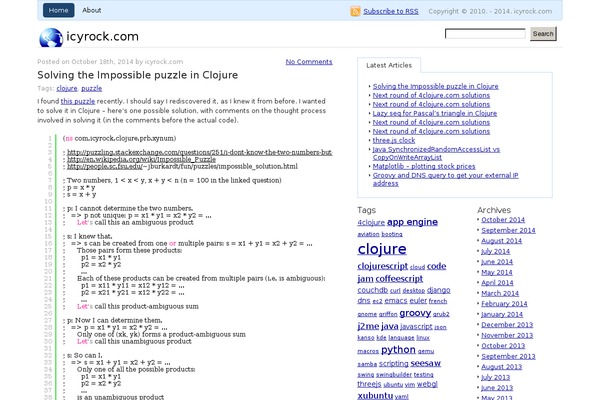The width and height of the screenshot is (600, 400).
Task: Open November 2013 archive
Action: tap(507, 335)
